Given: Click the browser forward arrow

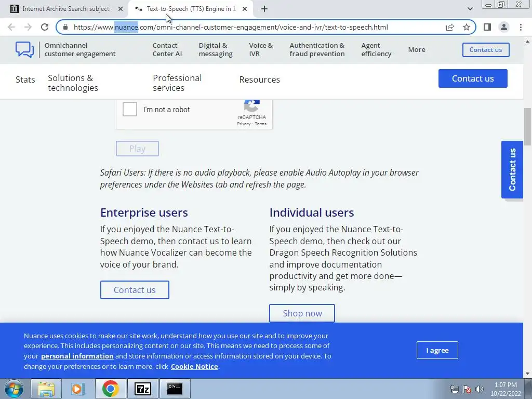Looking at the screenshot, I should (28, 27).
